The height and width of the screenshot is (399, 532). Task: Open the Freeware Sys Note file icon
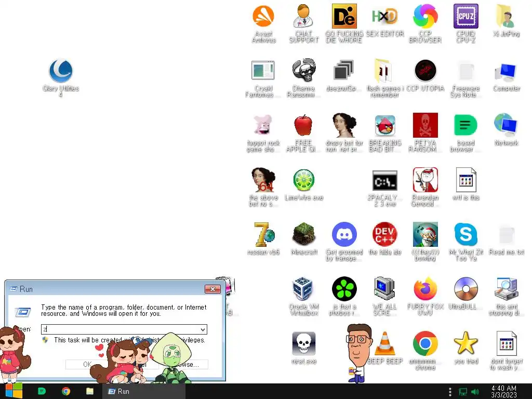(466, 71)
